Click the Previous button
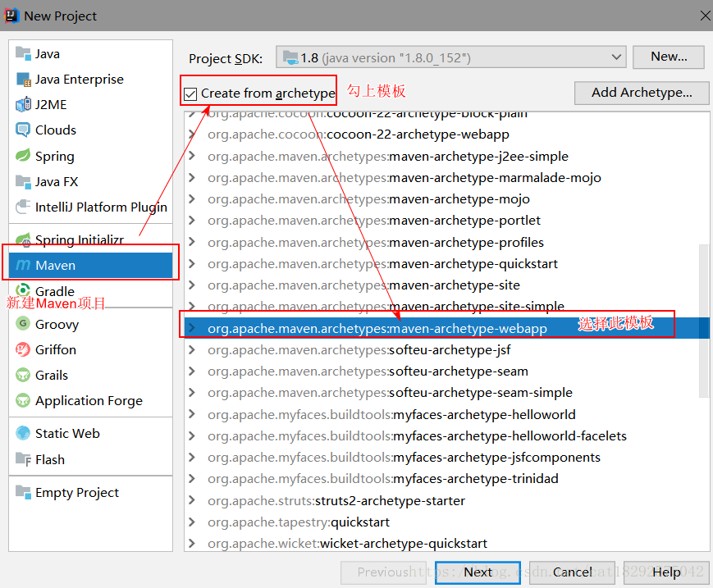 384,572
